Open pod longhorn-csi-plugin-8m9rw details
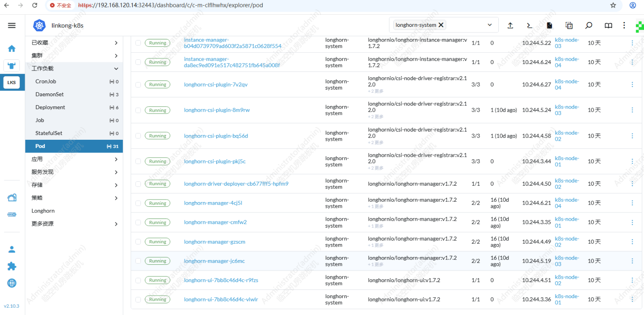This screenshot has width=644, height=315. click(217, 110)
